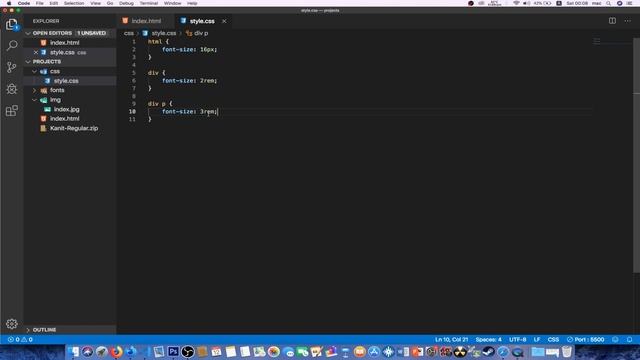The image size is (640, 360).
Task: Change indentation via Spaces: 4
Action: [x=489, y=340]
